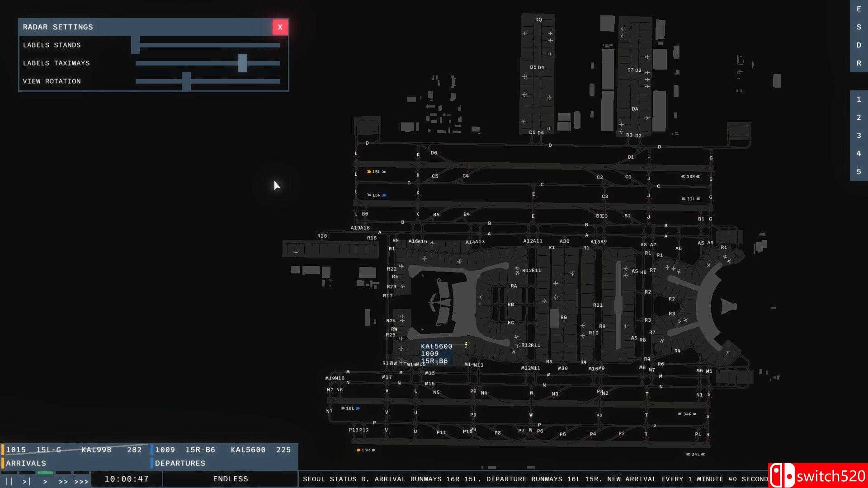Switch to triple fast-forward speed
Screen dimensions: 868x488
pos(81,481)
